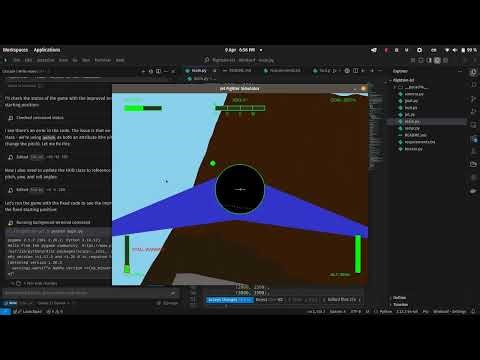Click the green health bar in game HUD
Image resolution: width=480 pixels, height=360 pixels.
143,108
